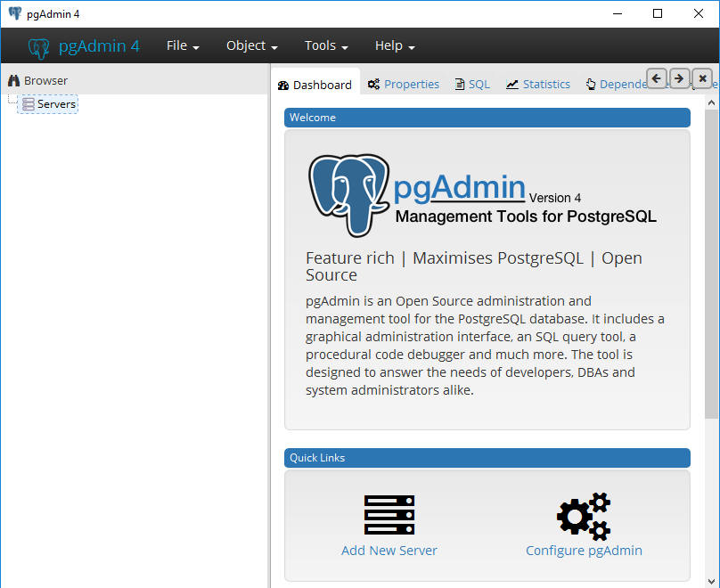The width and height of the screenshot is (720, 588).
Task: Open the File dropdown menu
Action: (x=183, y=46)
